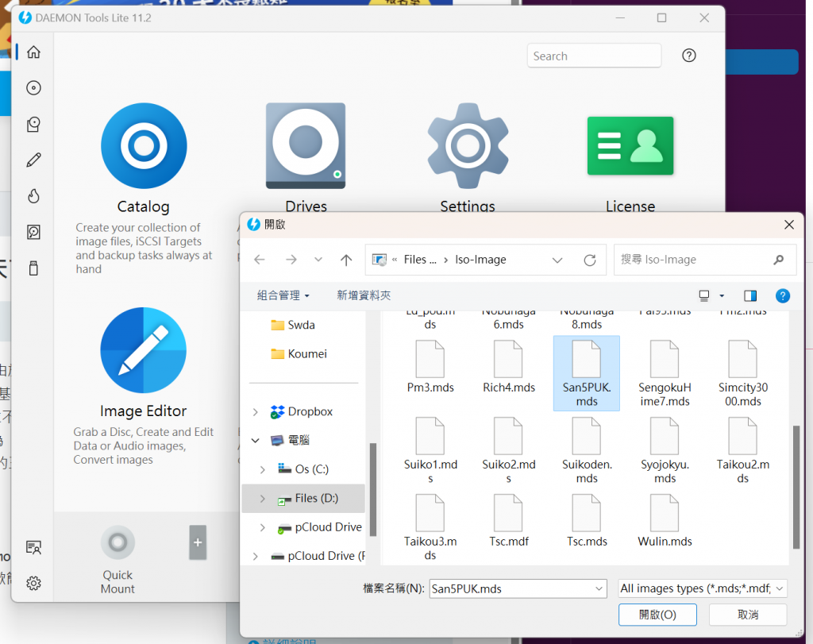Toggle the preview pane
The width and height of the screenshot is (813, 644).
(x=750, y=295)
